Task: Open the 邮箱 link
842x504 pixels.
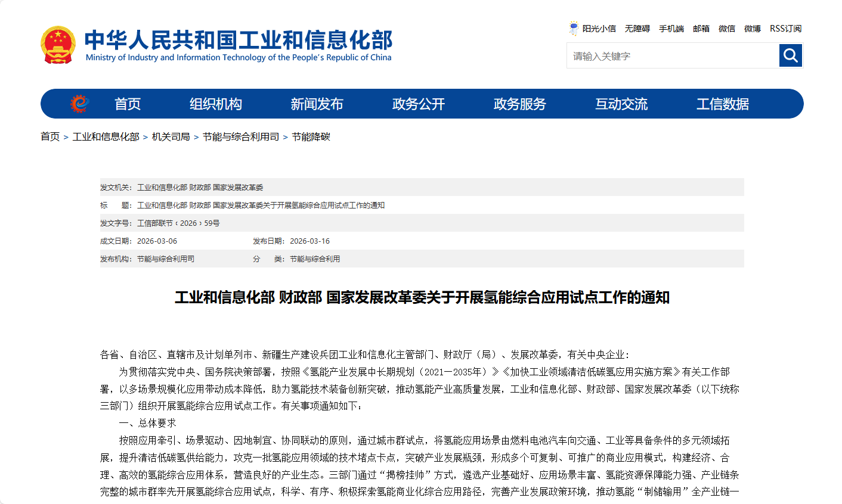Action: pos(701,29)
